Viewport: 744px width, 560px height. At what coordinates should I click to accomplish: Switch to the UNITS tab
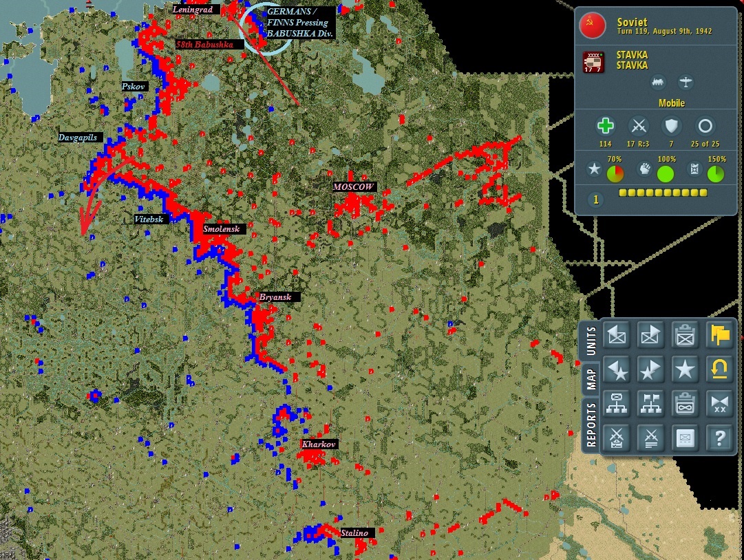[591, 341]
